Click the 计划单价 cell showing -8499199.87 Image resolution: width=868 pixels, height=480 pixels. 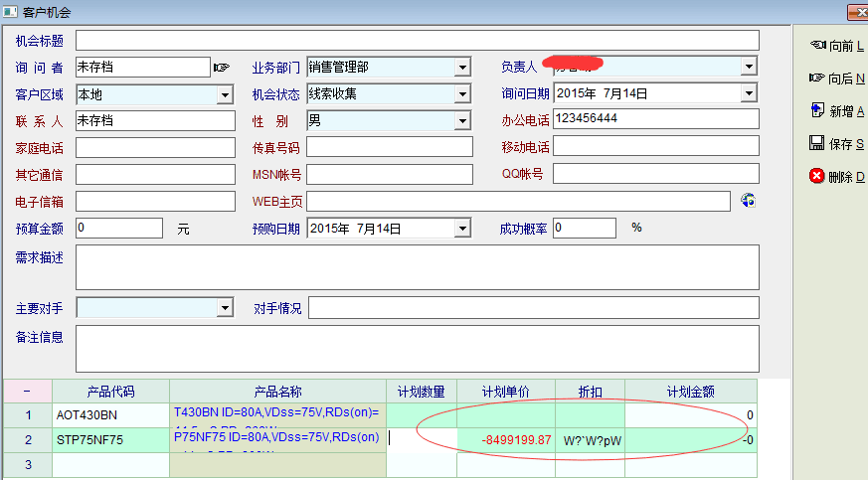tap(506, 440)
